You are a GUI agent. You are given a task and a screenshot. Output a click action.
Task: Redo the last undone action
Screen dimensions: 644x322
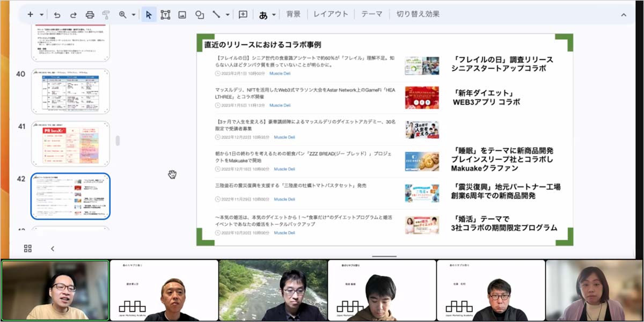point(73,14)
